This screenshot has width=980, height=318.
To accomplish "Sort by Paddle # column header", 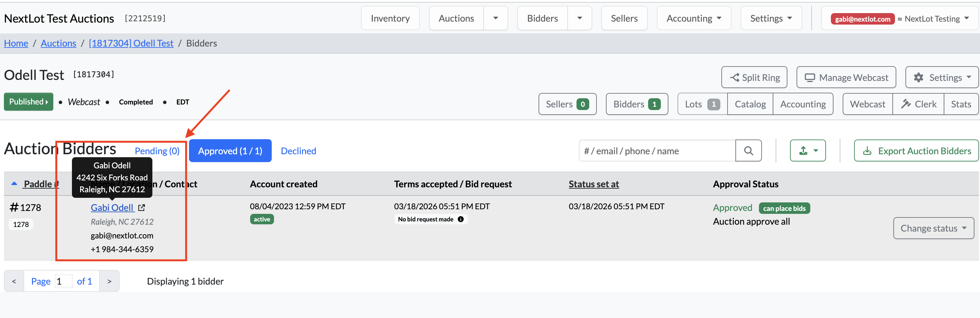I will (41, 184).
